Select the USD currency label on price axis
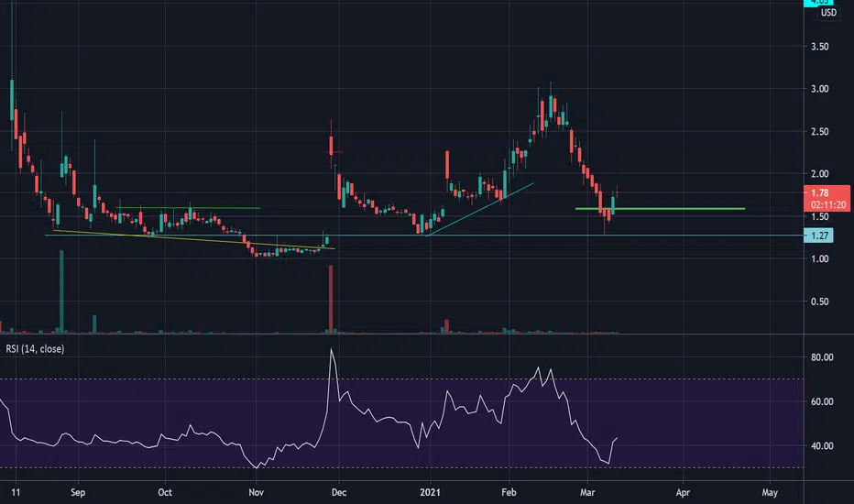 tap(828, 13)
